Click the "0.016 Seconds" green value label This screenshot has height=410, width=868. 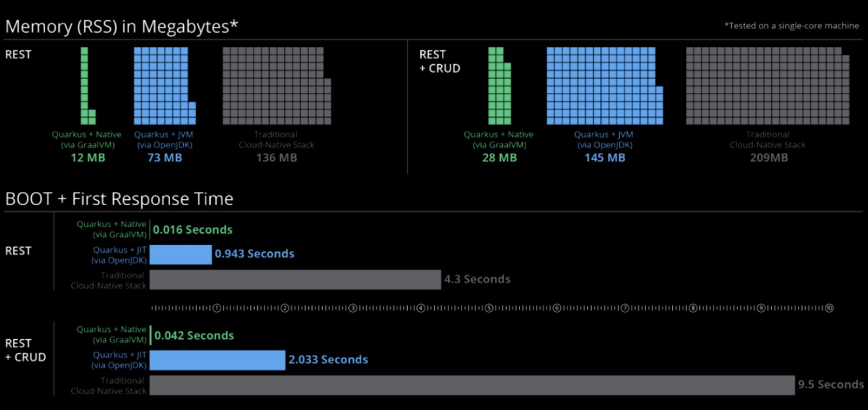tap(193, 230)
